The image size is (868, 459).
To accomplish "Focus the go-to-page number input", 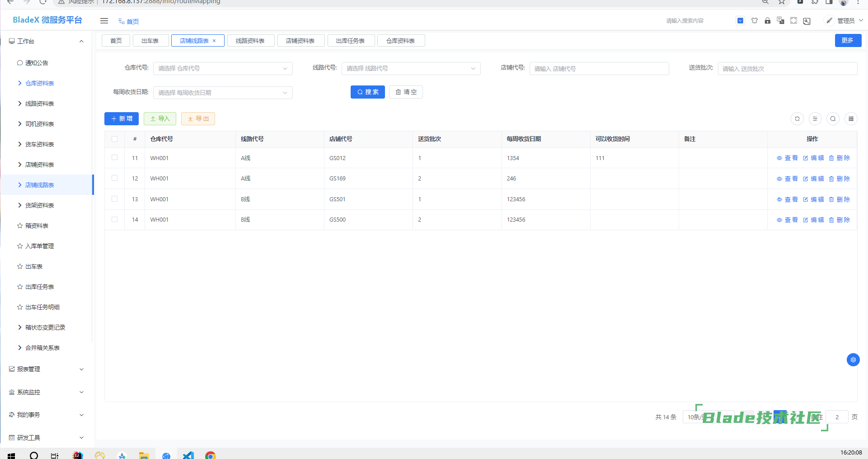I will coord(837,417).
